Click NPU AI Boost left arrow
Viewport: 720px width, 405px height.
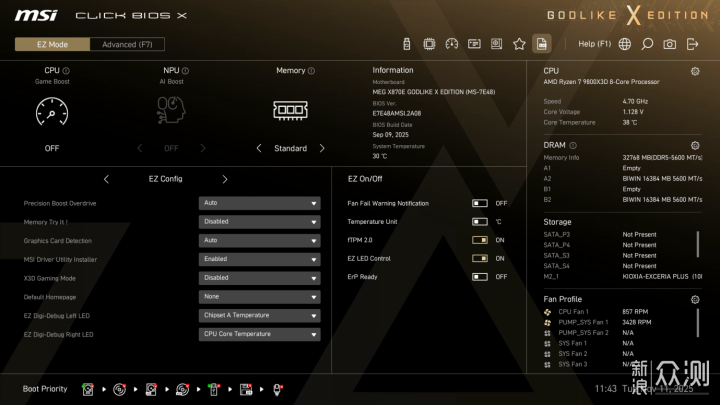(140, 148)
